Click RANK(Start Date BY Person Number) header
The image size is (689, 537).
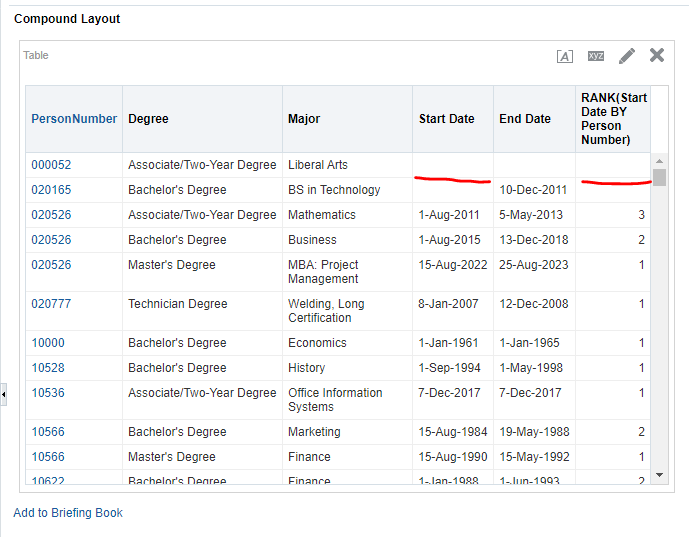[614, 119]
